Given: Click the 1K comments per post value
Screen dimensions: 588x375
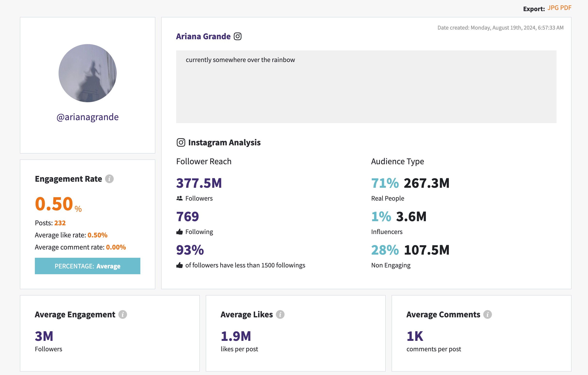Looking at the screenshot, I should [x=415, y=336].
